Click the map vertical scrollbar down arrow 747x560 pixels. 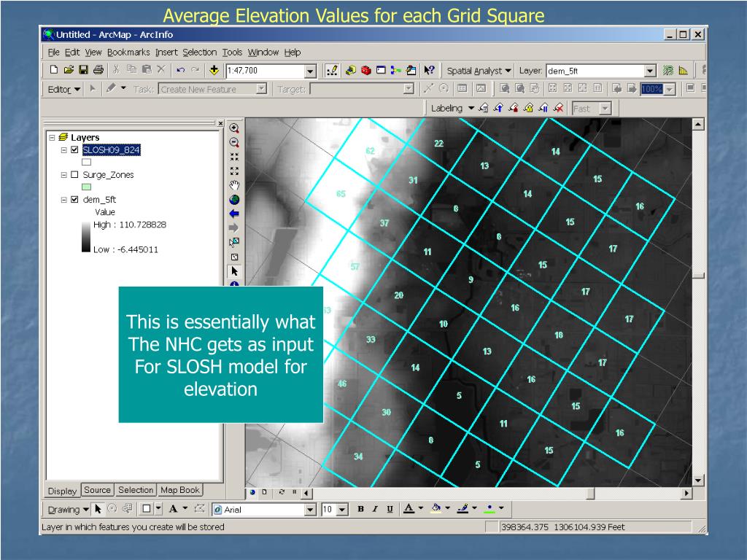click(698, 480)
